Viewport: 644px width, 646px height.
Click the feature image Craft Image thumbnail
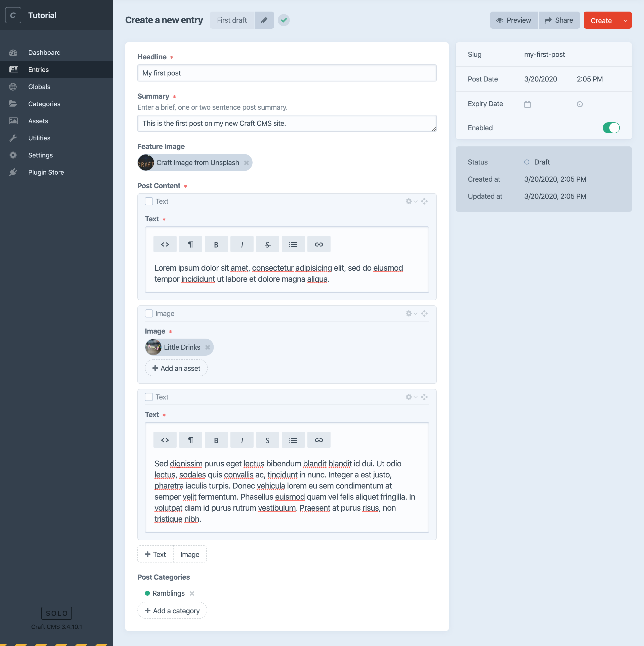(146, 163)
